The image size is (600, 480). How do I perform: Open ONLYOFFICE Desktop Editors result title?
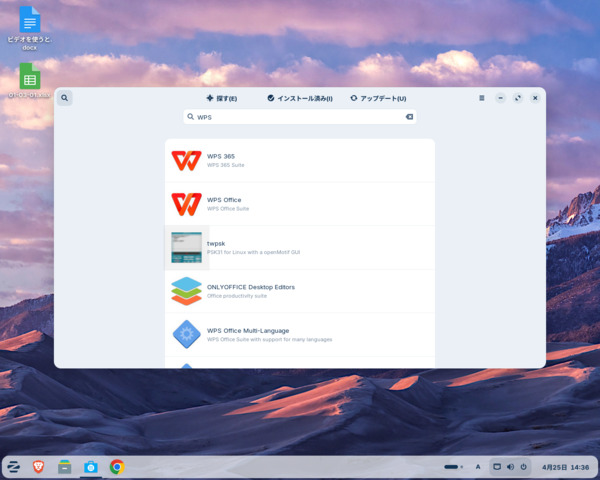[251, 287]
